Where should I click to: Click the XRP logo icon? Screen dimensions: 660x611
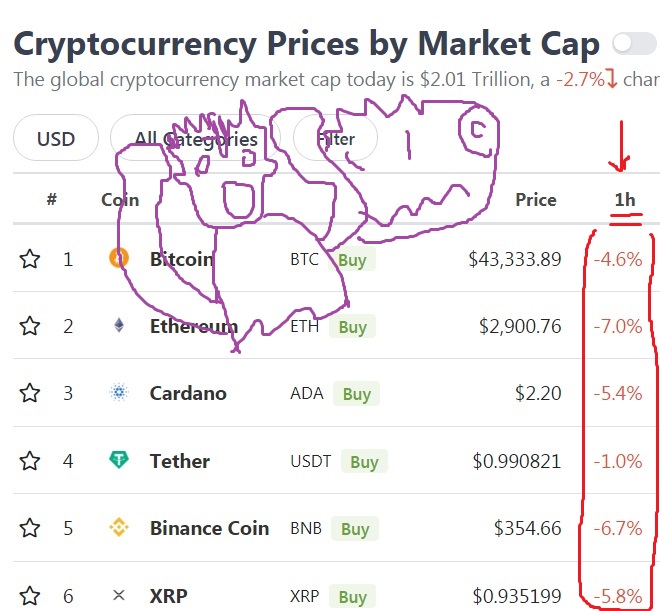[x=119, y=596]
